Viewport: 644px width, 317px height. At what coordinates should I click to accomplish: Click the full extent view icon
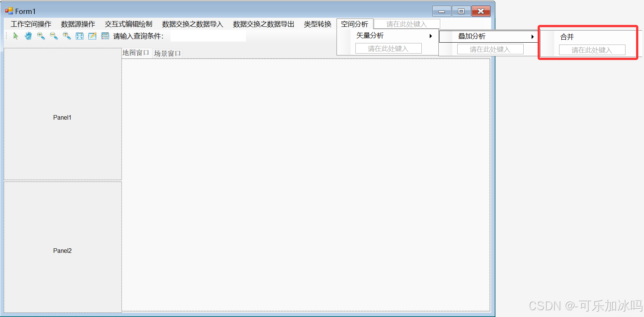point(80,36)
